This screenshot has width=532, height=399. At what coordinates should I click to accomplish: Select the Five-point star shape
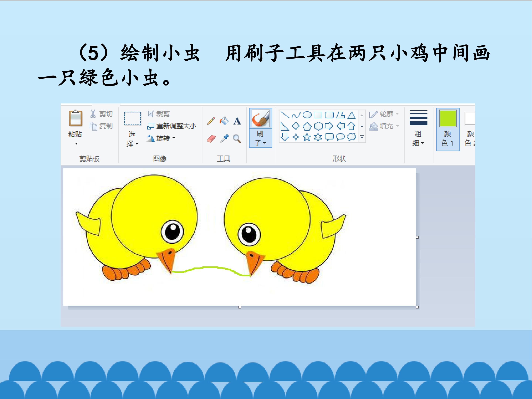click(x=307, y=137)
